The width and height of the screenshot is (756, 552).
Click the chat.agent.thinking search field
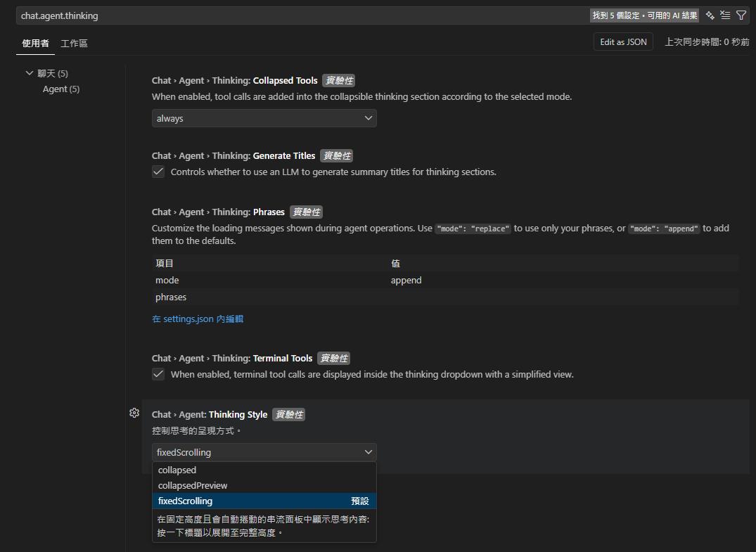295,15
